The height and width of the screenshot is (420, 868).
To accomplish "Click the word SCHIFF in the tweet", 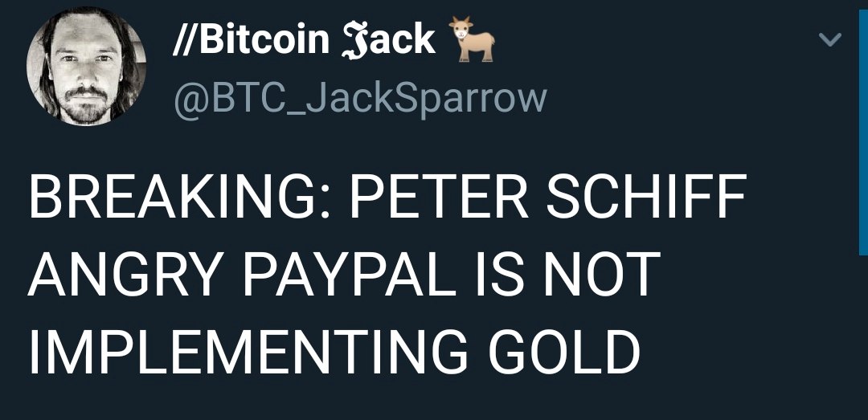I will click(x=646, y=197).
